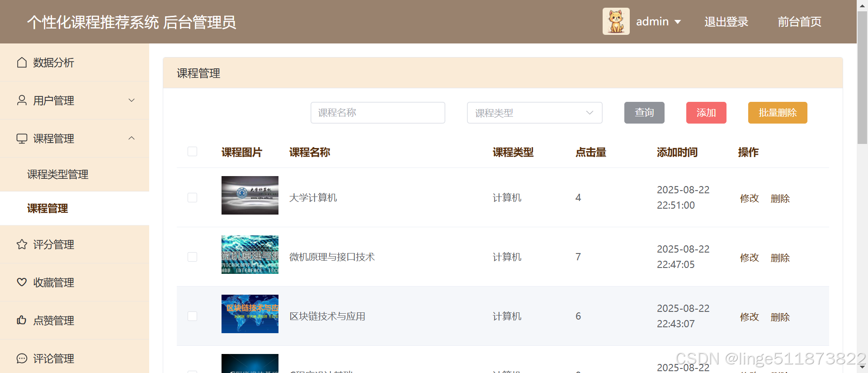The width and height of the screenshot is (868, 373).
Task: Click the 查询 search button
Action: (x=644, y=113)
